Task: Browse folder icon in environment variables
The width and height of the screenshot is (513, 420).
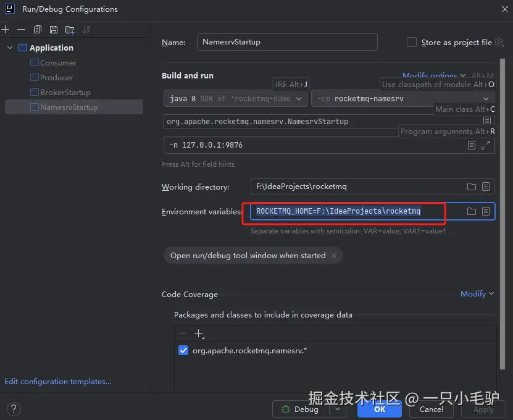Action: (x=472, y=211)
